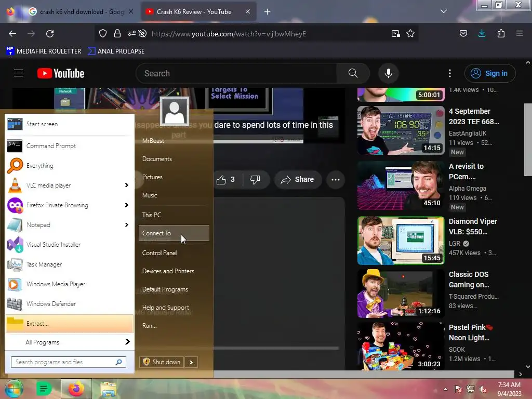
Task: Click the user account picture
Action: point(175,111)
